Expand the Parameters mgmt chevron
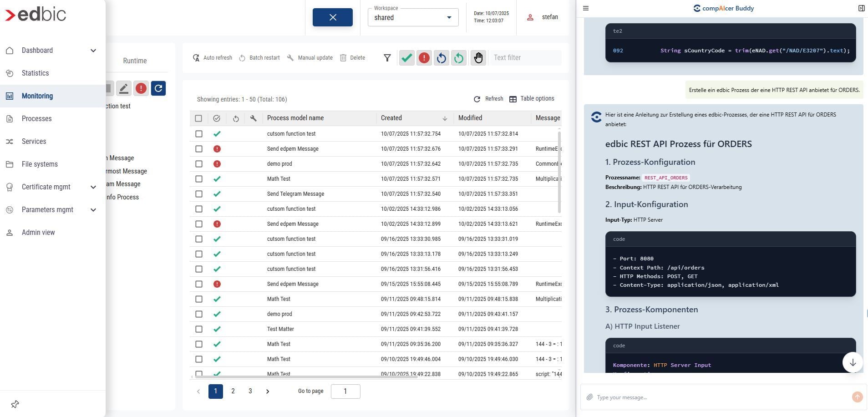Image resolution: width=868 pixels, height=417 pixels. point(93,210)
